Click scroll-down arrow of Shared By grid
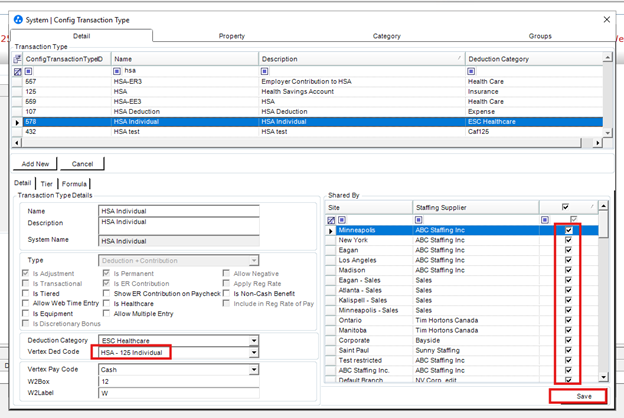 pos(604,377)
